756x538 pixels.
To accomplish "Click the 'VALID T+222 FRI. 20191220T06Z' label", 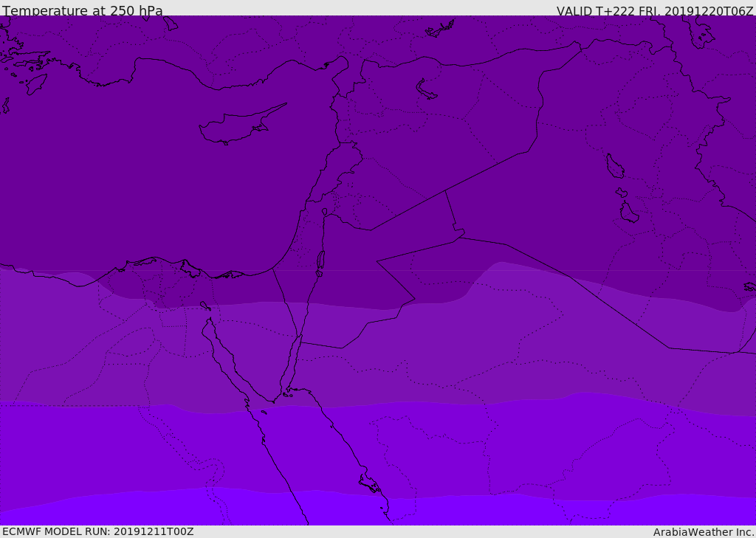I will (655, 10).
